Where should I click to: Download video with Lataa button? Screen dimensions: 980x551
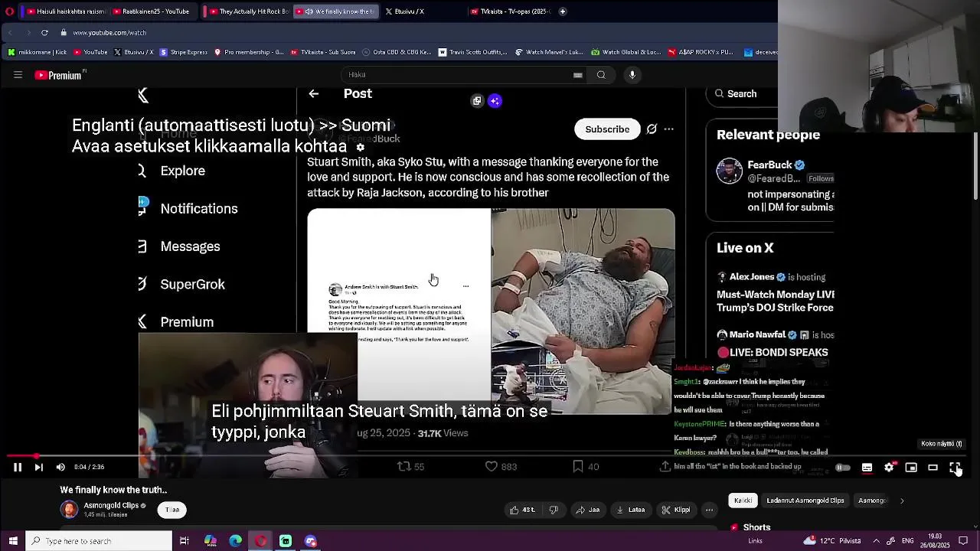tap(631, 510)
